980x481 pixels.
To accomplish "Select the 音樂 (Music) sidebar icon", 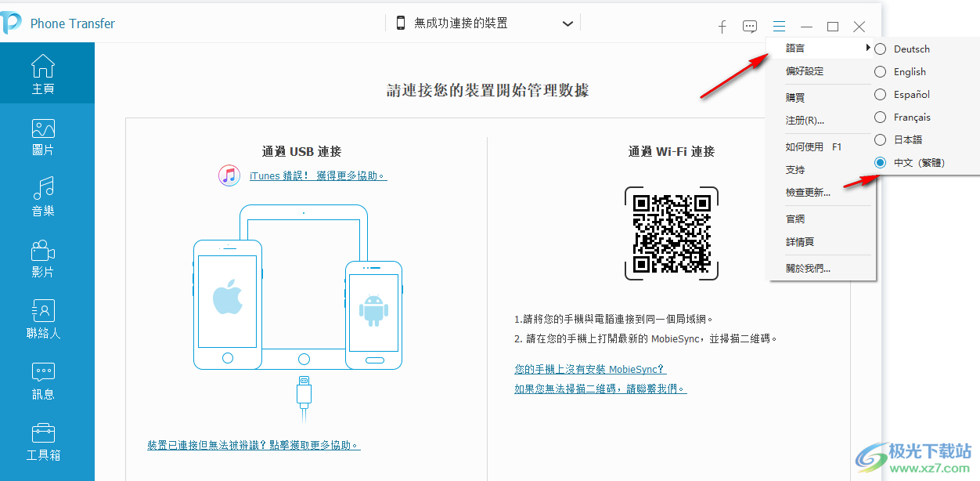I will [43, 196].
